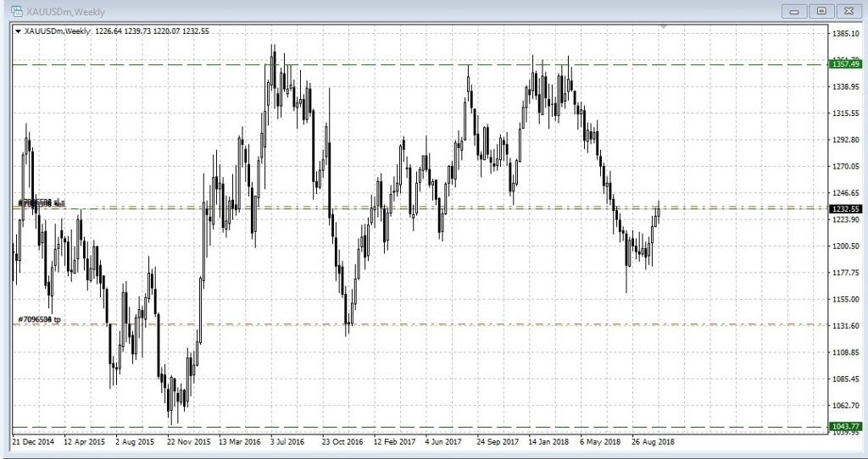Select the green 1357.49 price label
This screenshot has height=459, width=868.
coord(845,64)
